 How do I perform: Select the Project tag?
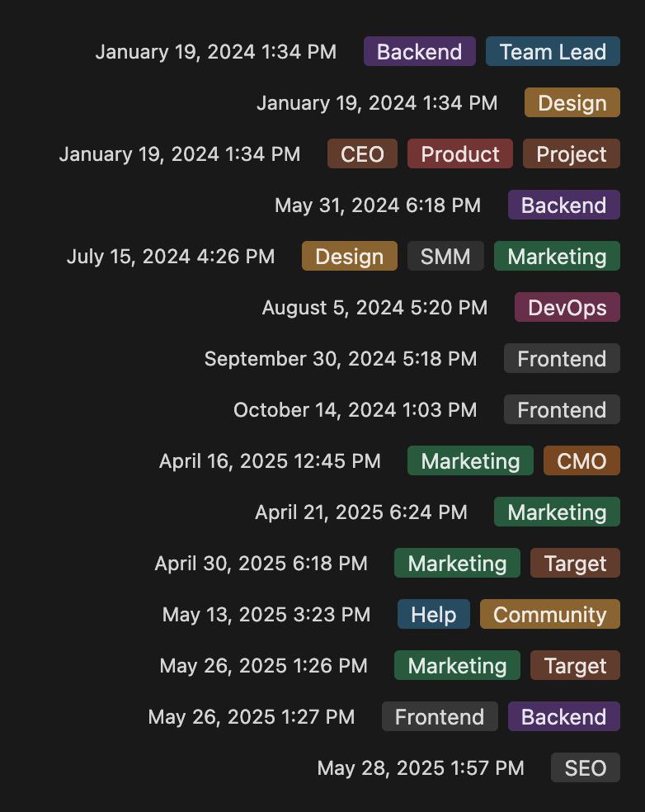pyautogui.click(x=571, y=153)
